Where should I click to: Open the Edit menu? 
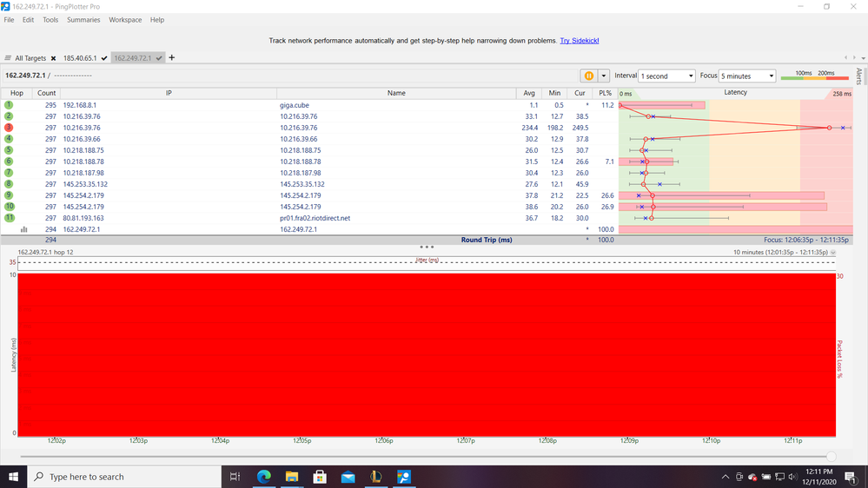pos(28,20)
